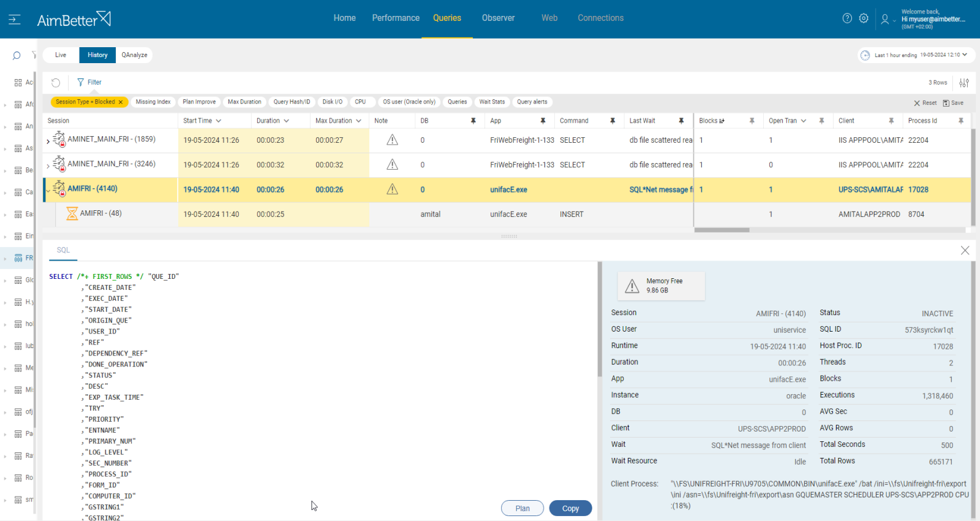Open the column settings sliders icon

964,83
